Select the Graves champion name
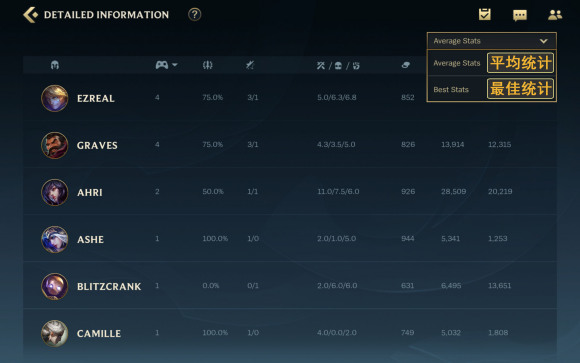580x363 pixels. (x=97, y=145)
